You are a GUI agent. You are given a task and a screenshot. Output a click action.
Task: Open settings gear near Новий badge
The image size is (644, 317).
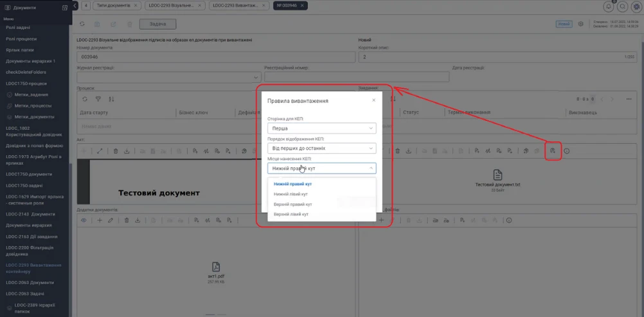coord(581,24)
